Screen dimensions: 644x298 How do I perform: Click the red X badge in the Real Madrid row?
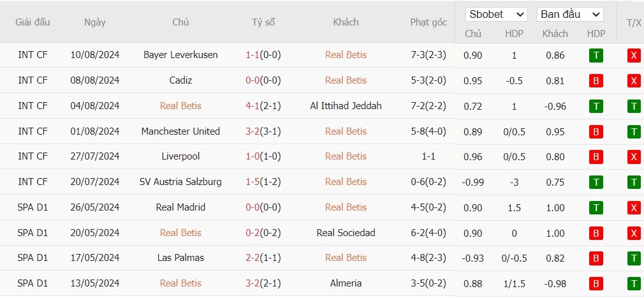(634, 208)
